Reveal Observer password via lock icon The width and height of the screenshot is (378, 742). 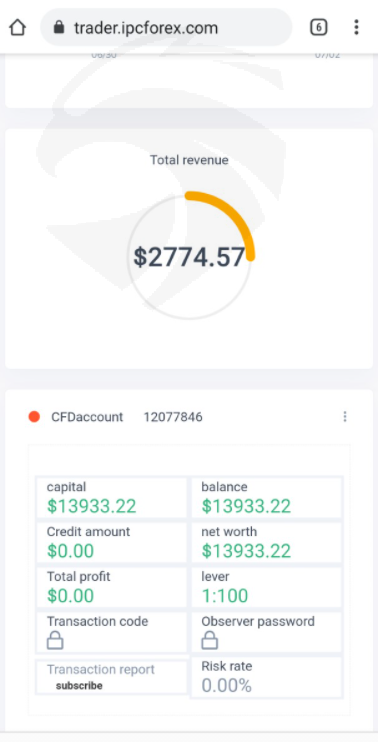point(210,641)
